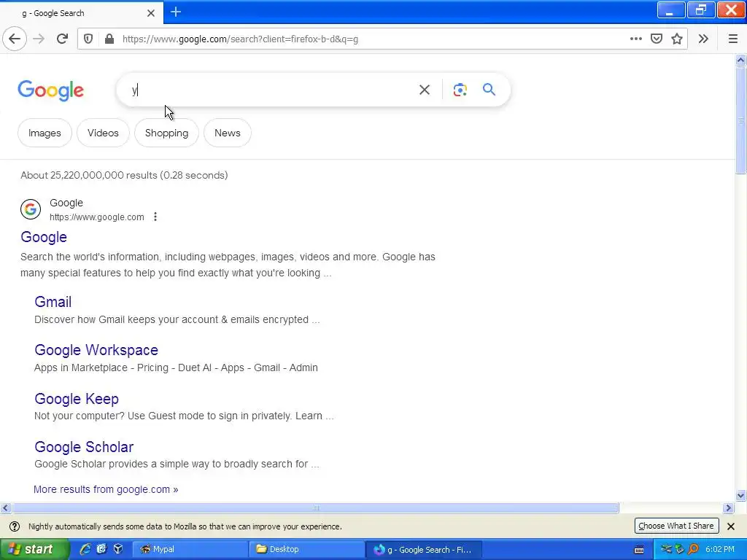Show site security info via padlock icon

[109, 39]
